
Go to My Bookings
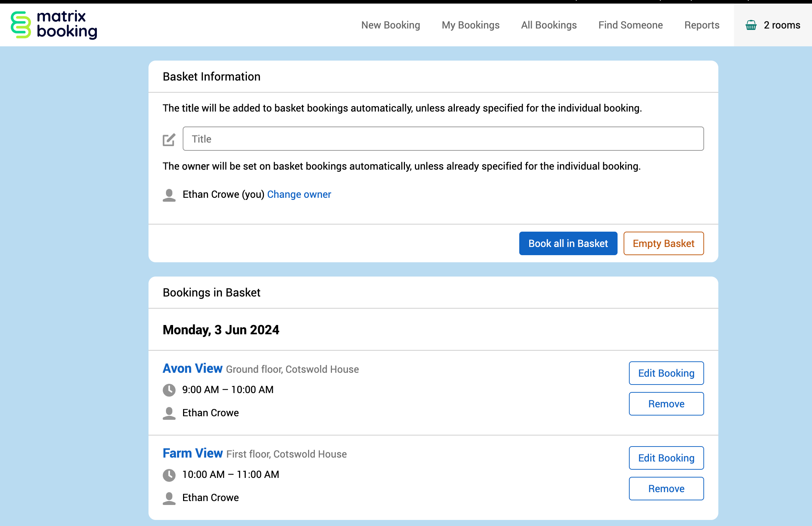[470, 25]
